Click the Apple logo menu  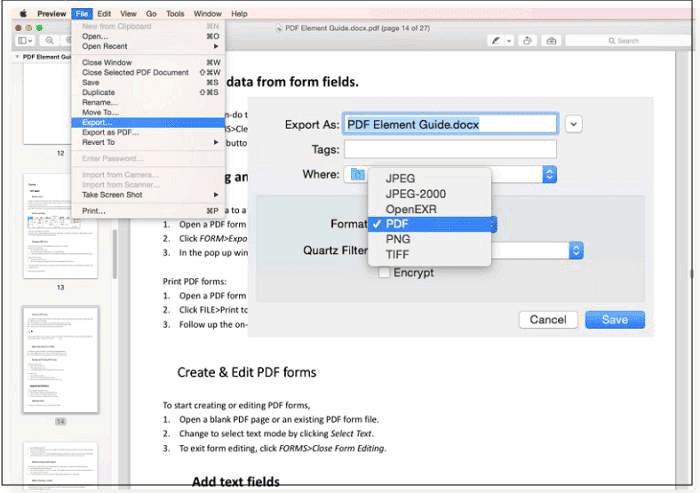coord(22,14)
